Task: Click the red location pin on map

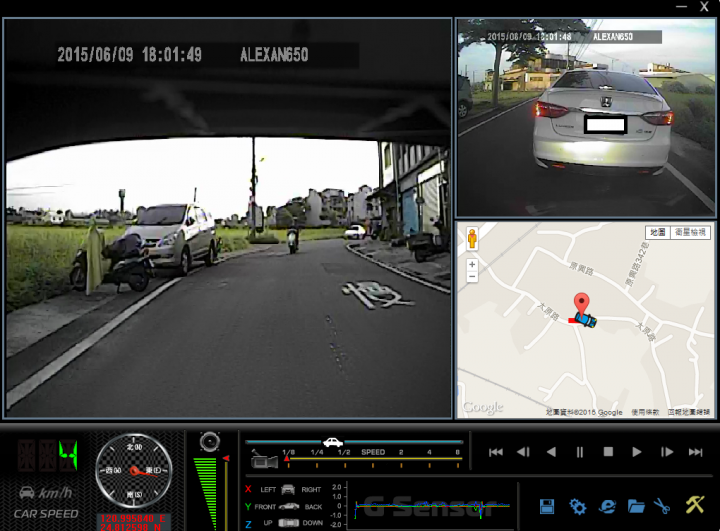Action: click(x=582, y=305)
